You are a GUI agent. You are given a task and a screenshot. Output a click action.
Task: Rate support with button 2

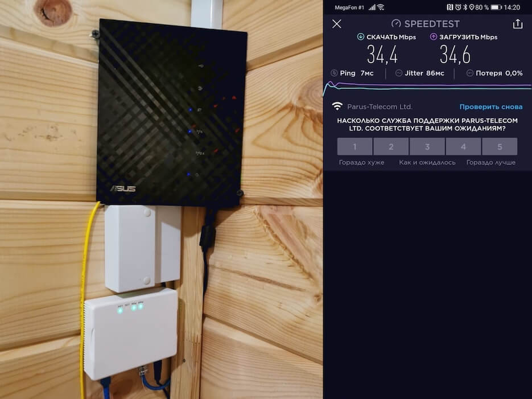click(391, 146)
